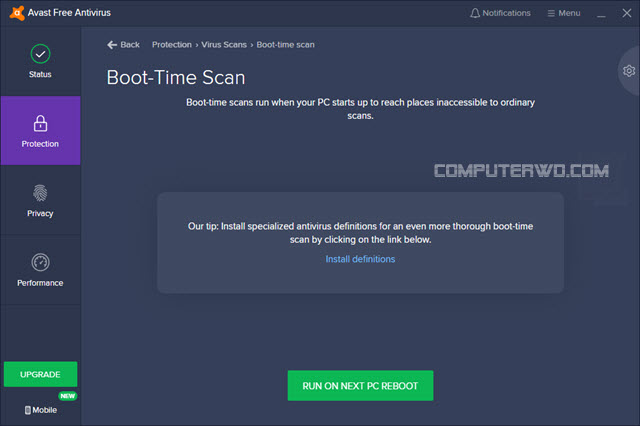
Task: Click Virus Scans in the breadcrumb
Action: point(224,44)
